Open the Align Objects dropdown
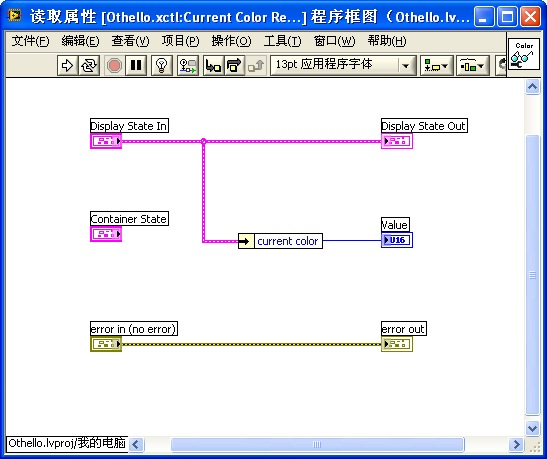 tap(436, 65)
